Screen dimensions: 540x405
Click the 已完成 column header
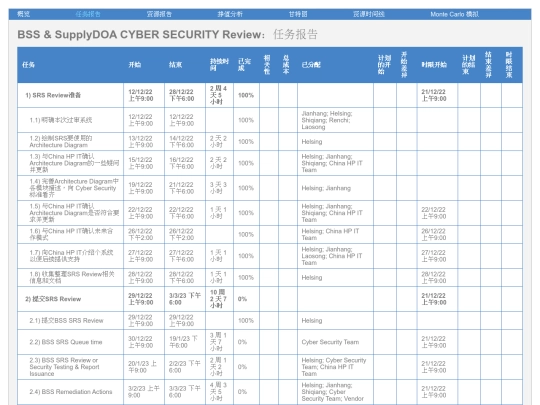(x=245, y=65)
